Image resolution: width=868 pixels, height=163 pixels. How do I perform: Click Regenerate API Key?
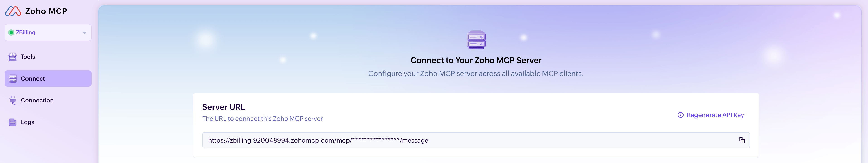(x=715, y=115)
